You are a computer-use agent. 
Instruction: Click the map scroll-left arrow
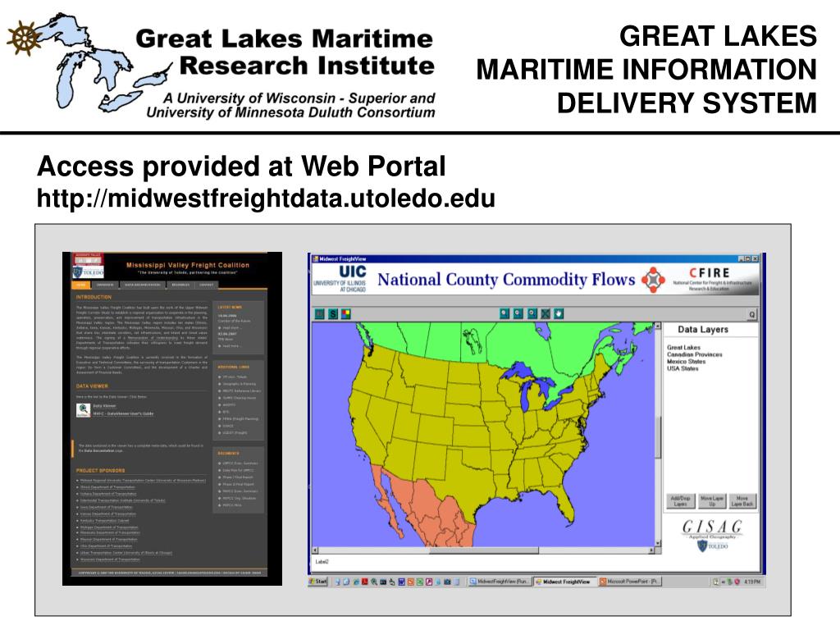tap(315, 550)
